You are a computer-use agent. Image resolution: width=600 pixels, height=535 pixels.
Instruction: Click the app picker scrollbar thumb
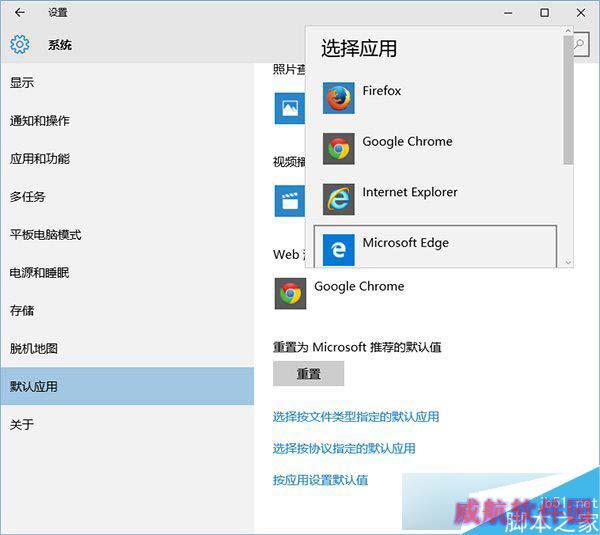point(568,100)
